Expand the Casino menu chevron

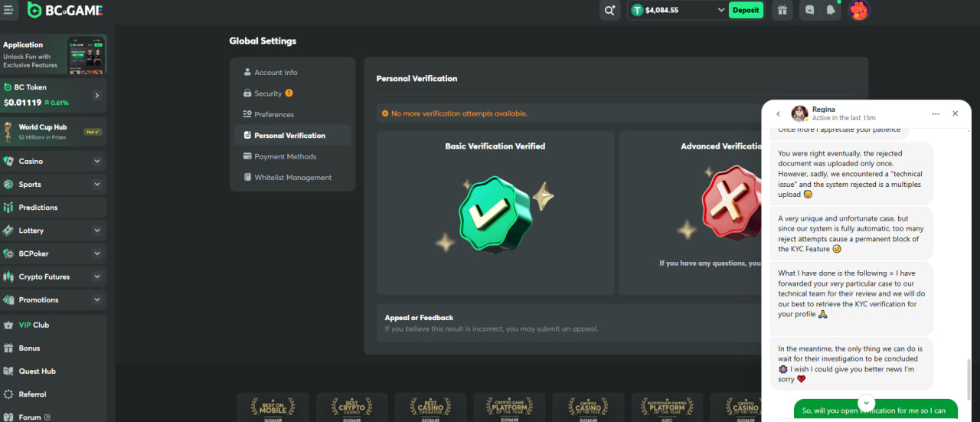tap(96, 162)
